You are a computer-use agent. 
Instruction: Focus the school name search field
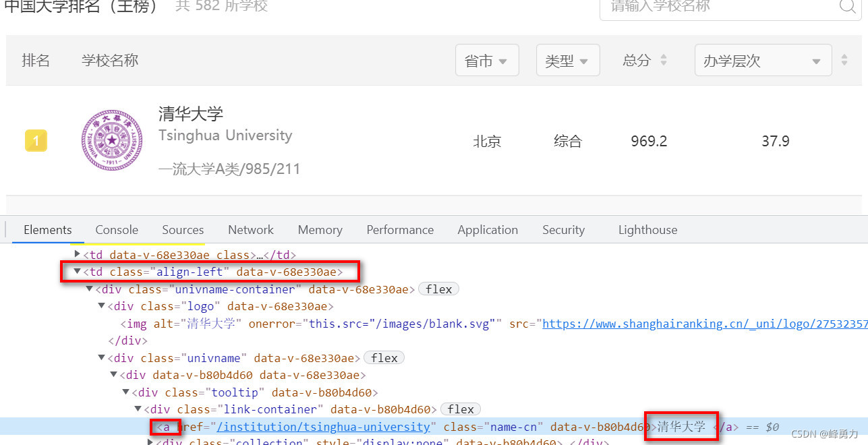click(x=730, y=7)
